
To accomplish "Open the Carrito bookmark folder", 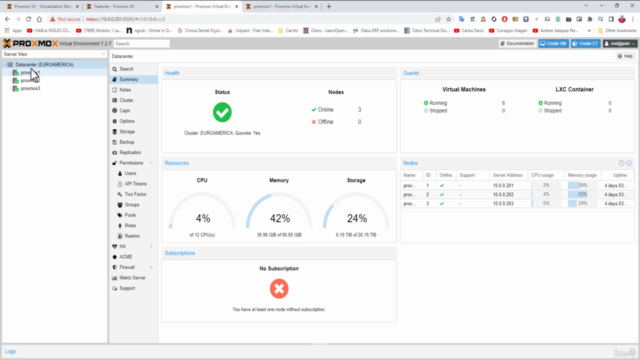I will tap(288, 31).
